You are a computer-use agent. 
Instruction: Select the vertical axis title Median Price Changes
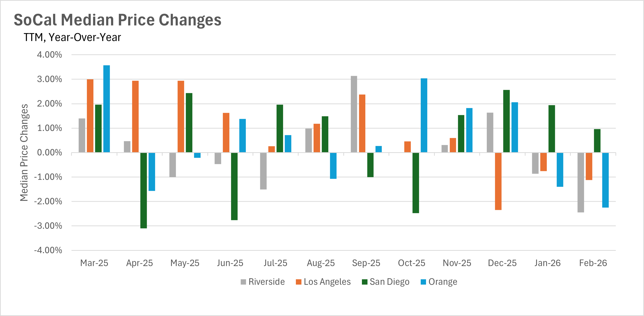point(24,152)
